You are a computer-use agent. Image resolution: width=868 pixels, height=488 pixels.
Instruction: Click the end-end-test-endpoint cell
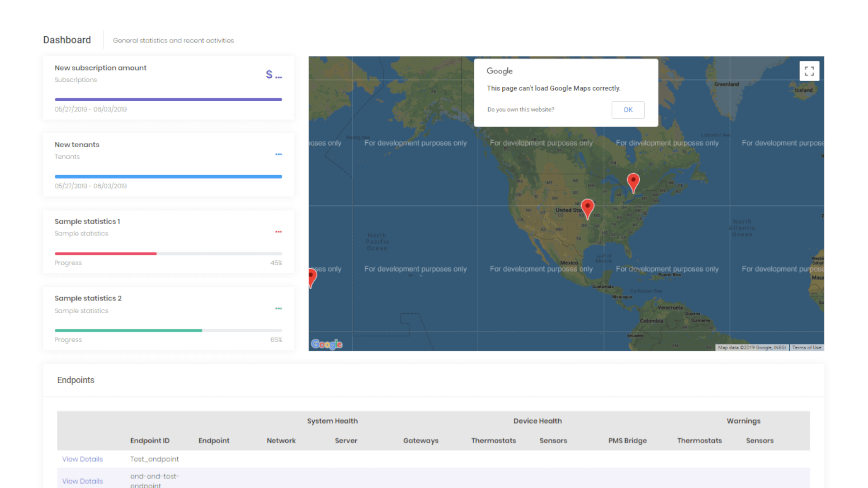pyautogui.click(x=155, y=481)
